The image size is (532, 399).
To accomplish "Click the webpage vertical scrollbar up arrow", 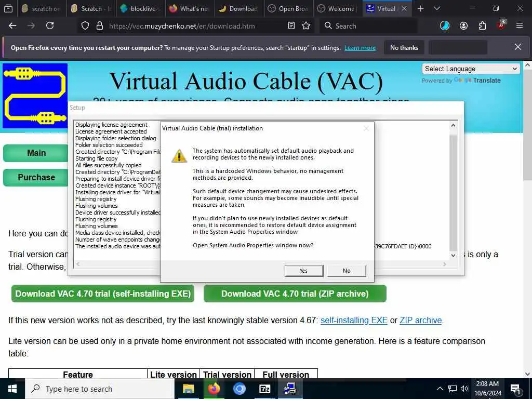I will click(x=528, y=65).
